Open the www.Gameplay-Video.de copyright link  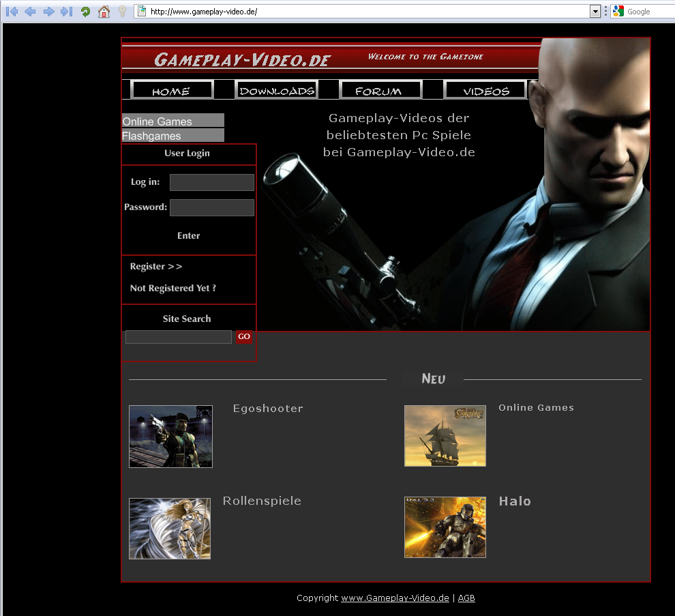pyautogui.click(x=395, y=598)
